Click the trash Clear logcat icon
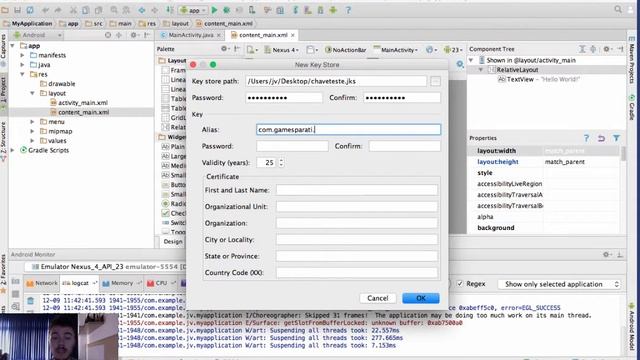640x360 pixels. pyautogui.click(x=31, y=301)
